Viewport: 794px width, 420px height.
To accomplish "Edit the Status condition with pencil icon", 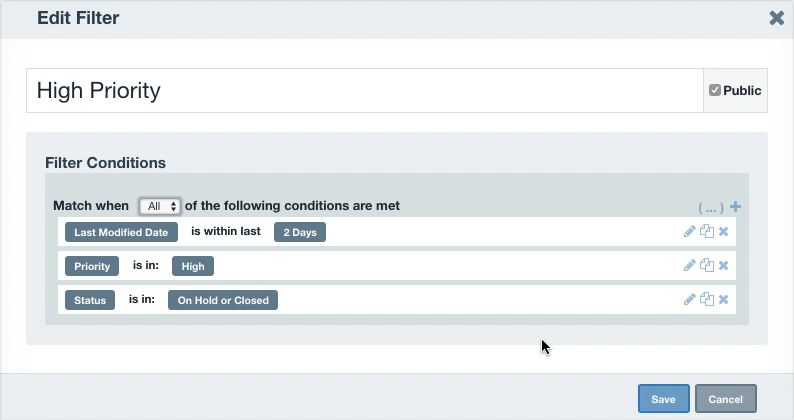I will tap(689, 299).
